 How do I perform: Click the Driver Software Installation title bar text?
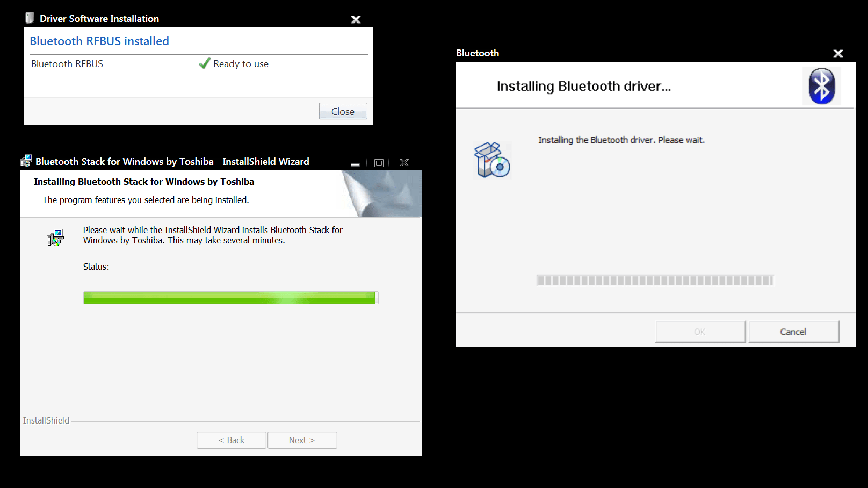click(99, 19)
